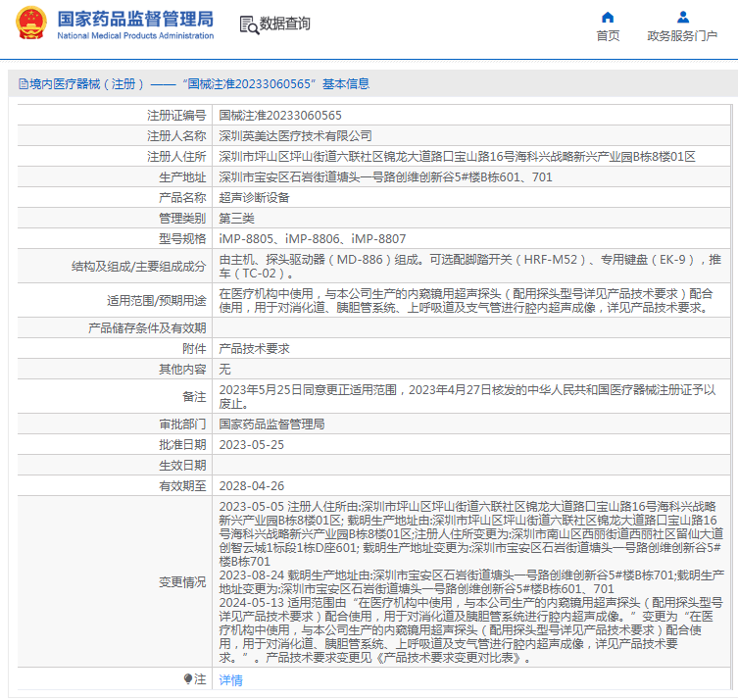Viewport: 738px width, 700px height.
Task: Click the model spec iMP-8805 value
Action: click(x=245, y=238)
